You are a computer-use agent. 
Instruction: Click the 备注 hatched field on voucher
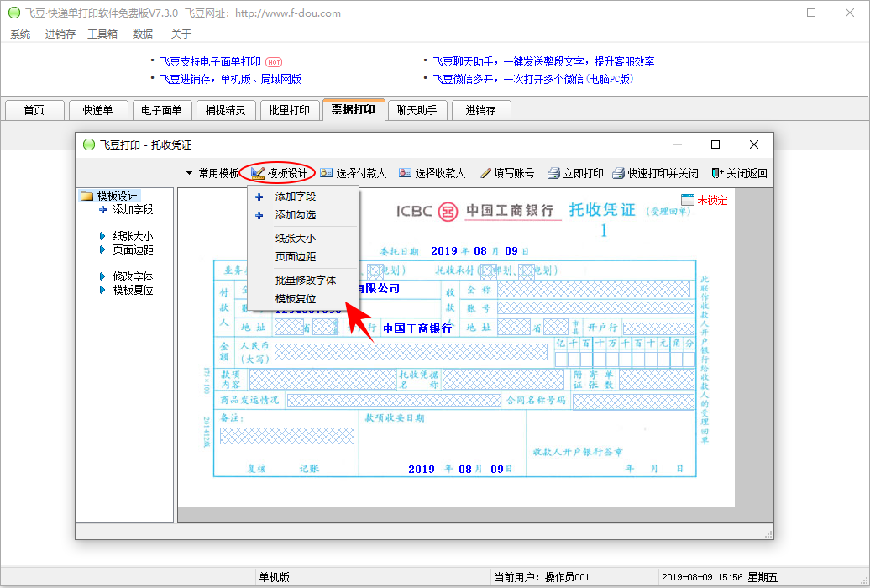(x=287, y=436)
